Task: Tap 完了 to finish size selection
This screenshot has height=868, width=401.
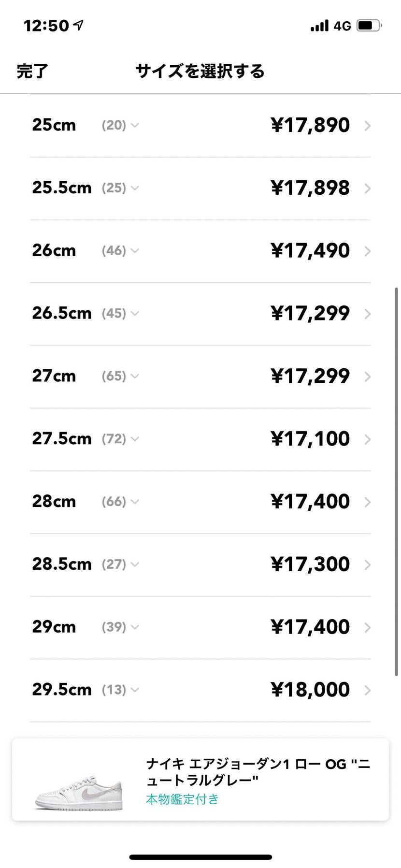Action: click(x=32, y=71)
